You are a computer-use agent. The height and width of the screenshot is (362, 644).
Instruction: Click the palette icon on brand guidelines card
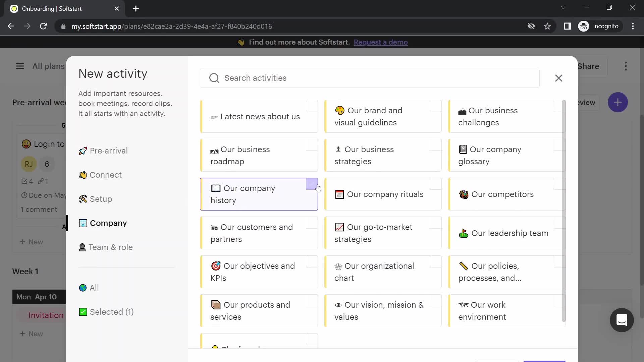click(x=339, y=111)
